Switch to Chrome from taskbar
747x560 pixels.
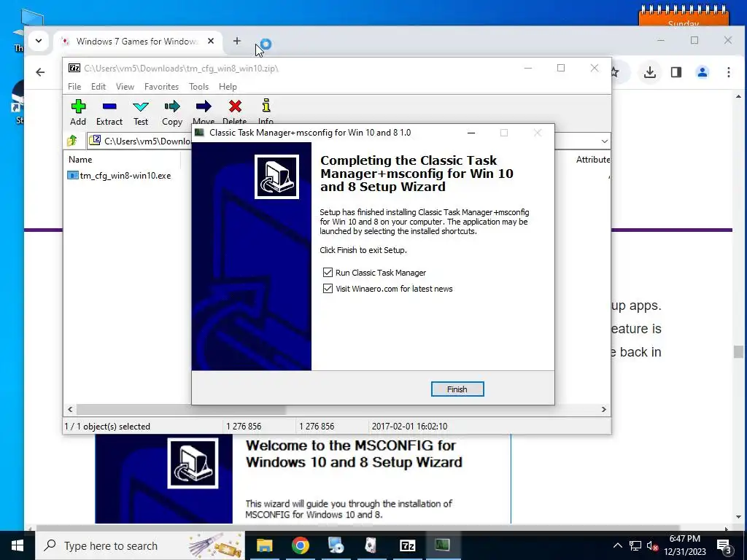300,545
